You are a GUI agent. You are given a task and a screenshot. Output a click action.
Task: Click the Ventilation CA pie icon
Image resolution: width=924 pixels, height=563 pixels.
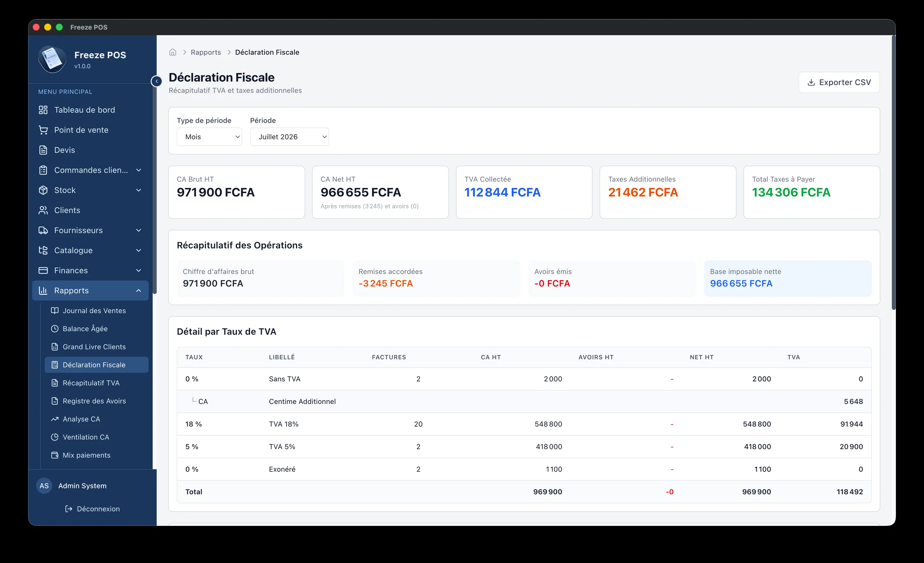pos(55,437)
